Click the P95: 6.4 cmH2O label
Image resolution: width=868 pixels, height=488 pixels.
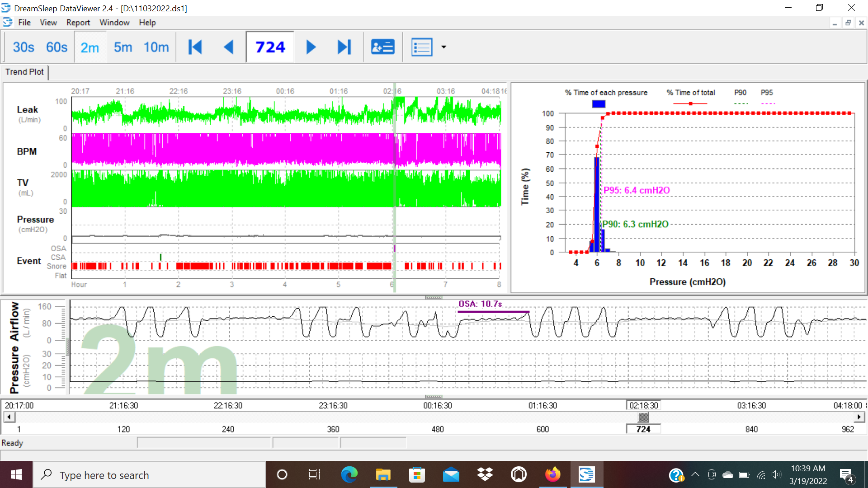pyautogui.click(x=637, y=190)
